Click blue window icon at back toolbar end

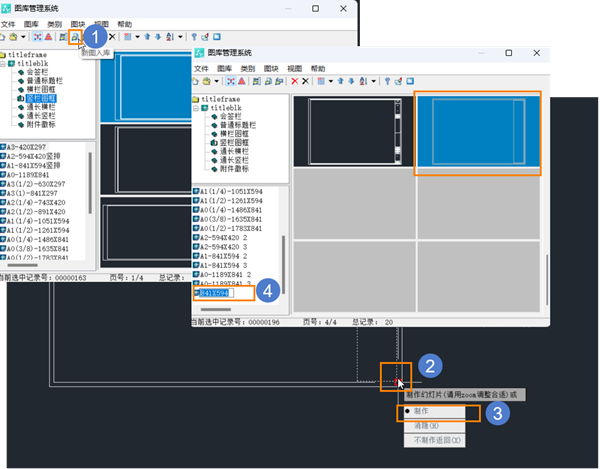[217, 37]
